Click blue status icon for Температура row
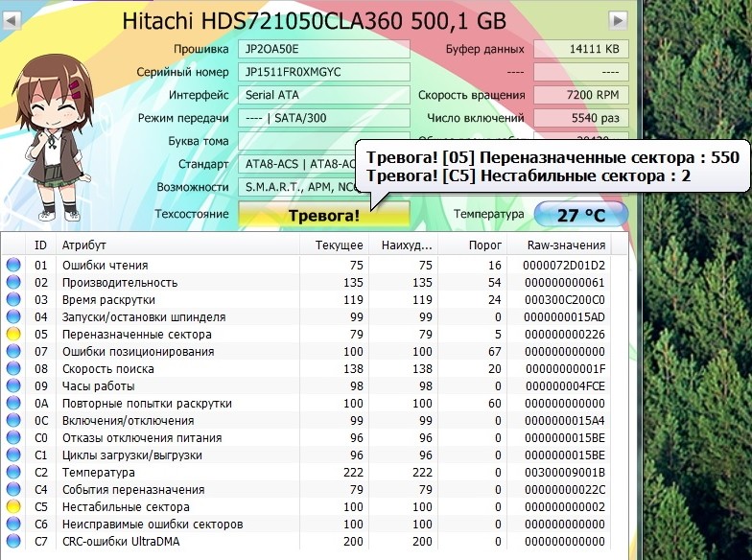Image resolution: width=752 pixels, height=560 pixels. coord(13,472)
